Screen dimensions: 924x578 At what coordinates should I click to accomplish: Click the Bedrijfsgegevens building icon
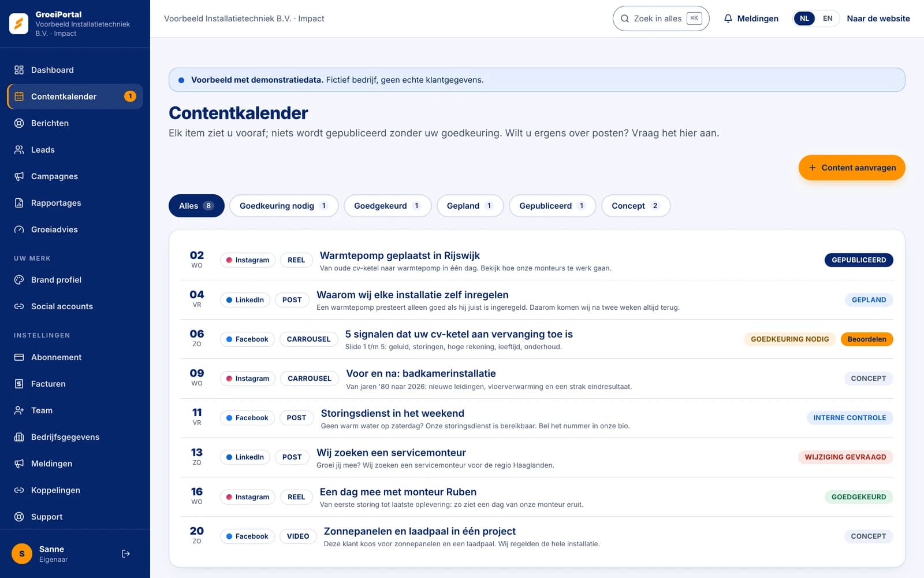point(19,437)
